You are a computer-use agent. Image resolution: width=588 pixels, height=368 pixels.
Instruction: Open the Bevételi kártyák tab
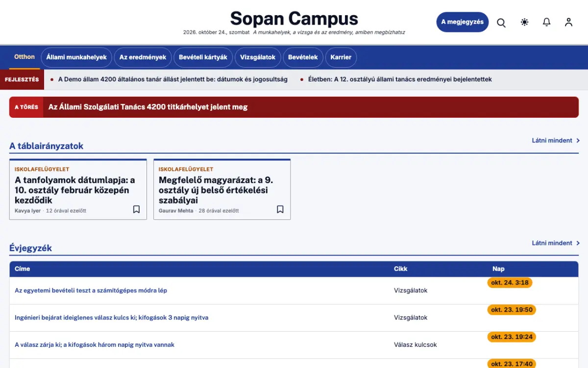coord(203,57)
